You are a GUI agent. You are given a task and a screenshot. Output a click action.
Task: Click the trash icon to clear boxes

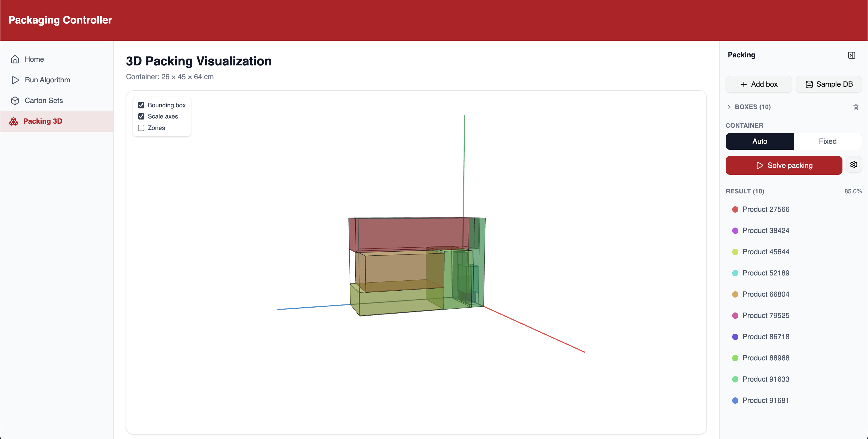click(856, 107)
